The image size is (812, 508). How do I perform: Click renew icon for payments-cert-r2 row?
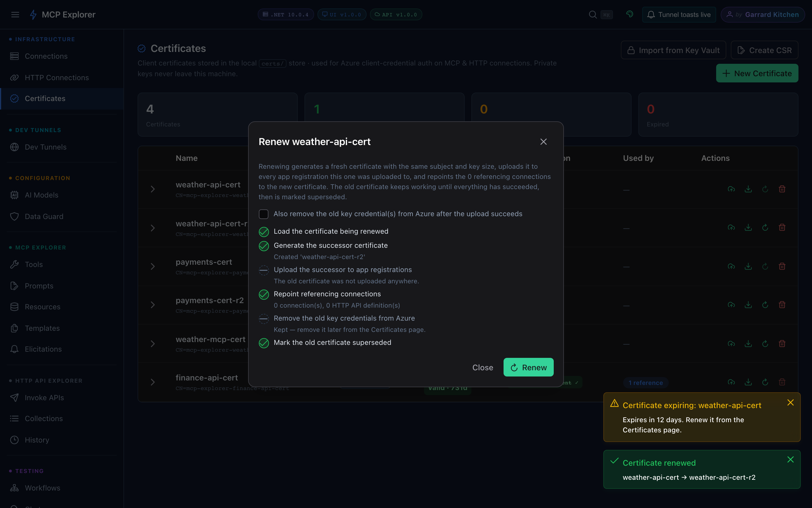[x=765, y=305]
